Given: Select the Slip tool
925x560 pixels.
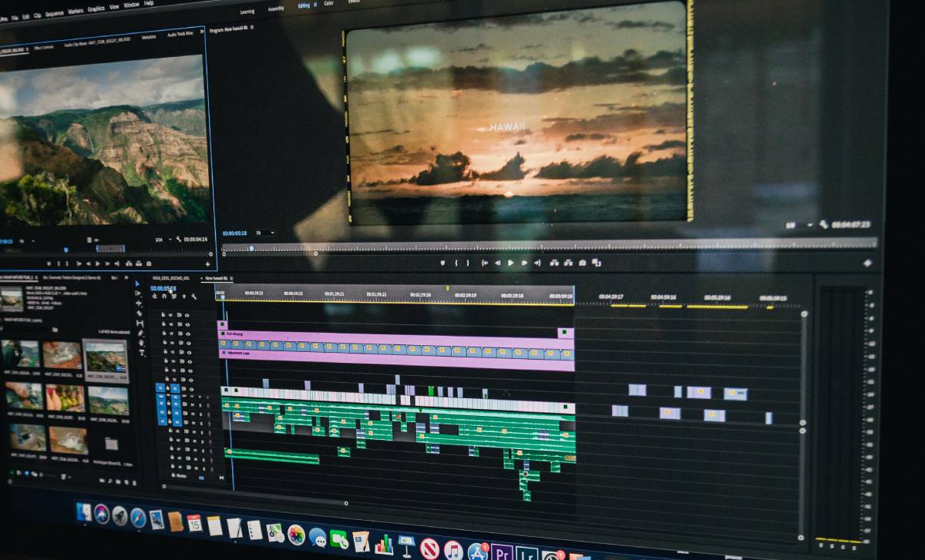Looking at the screenshot, I should point(140,323).
